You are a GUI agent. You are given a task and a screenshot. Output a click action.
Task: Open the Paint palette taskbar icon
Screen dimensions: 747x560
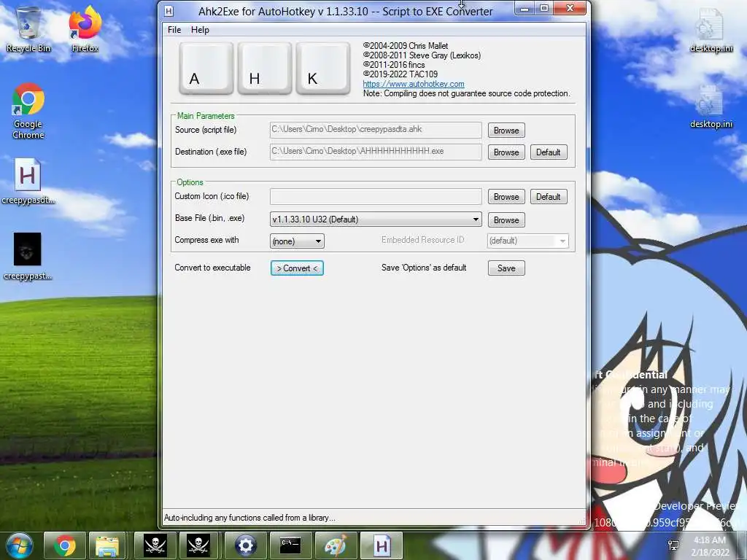[336, 545]
